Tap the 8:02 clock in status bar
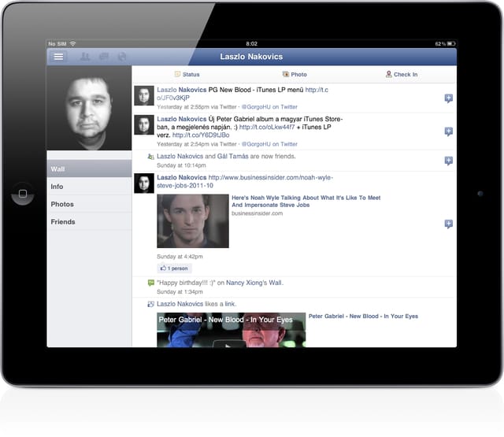The image size is (504, 437). (x=252, y=44)
